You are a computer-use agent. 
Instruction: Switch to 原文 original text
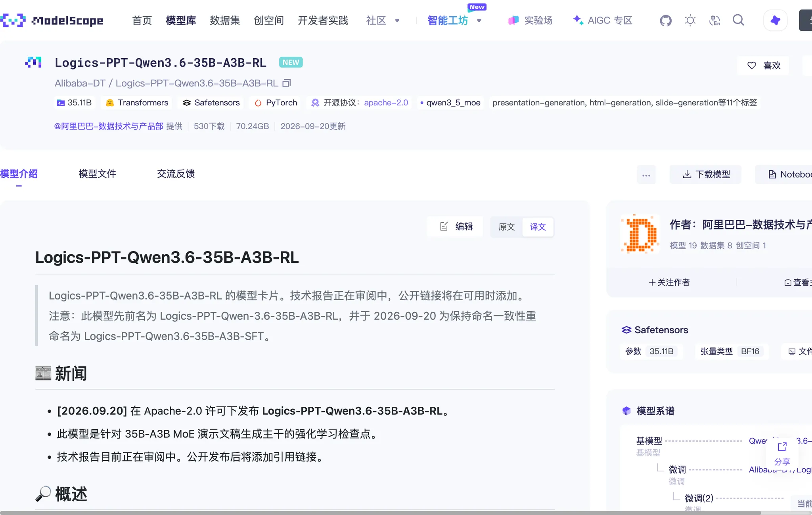click(506, 227)
